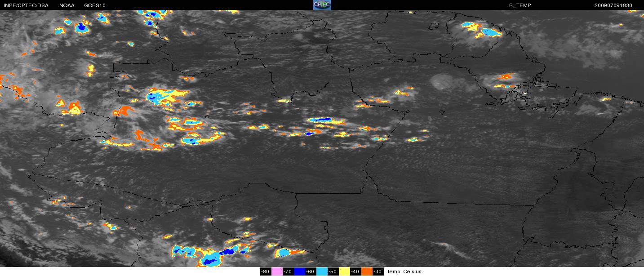Viewport: 644px width, 276px height.
Task: Click the -60 temperature label
Action: point(311,272)
